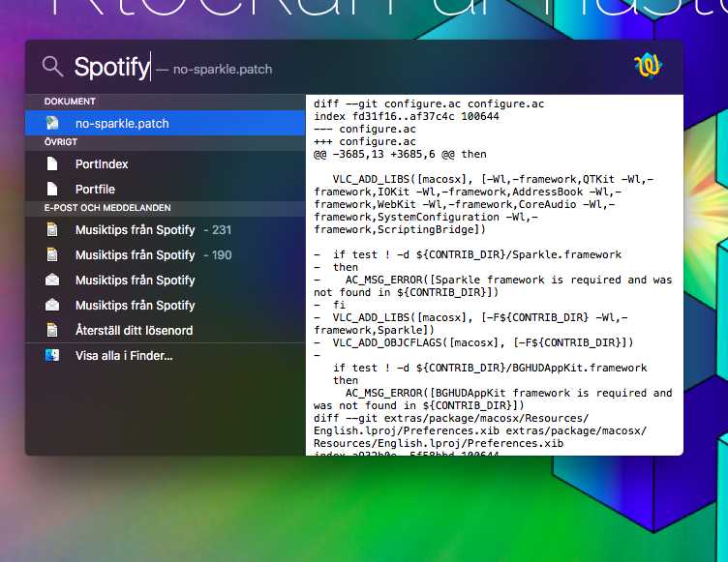Image resolution: width=728 pixels, height=562 pixels.
Task: Click the Spotlight magnifying glass icon
Action: 52,67
